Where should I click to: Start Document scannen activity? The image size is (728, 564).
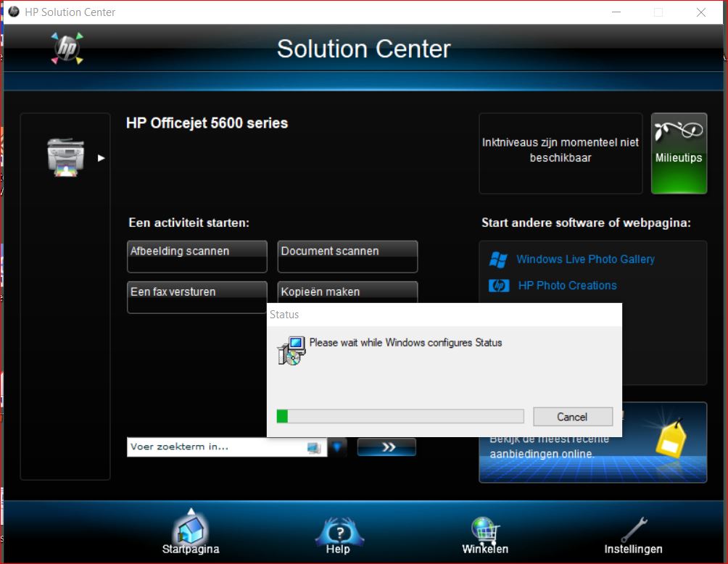347,257
